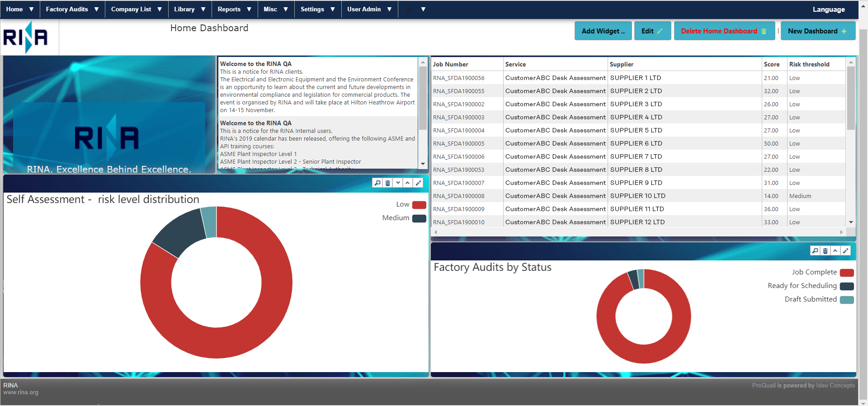Edit the Self Assessment widget via pencil icon

(x=418, y=183)
